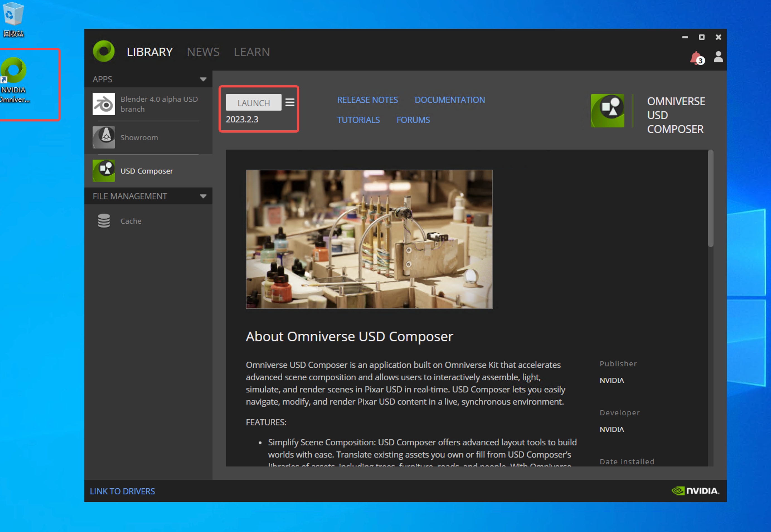This screenshot has height=532, width=771.
Task: Click the Cache label under File Management
Action: coord(131,221)
